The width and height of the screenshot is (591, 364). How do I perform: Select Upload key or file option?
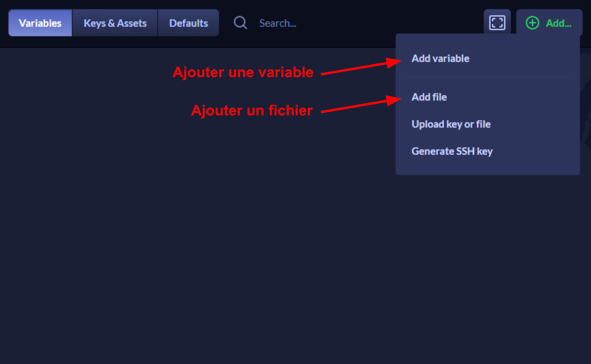tap(451, 124)
